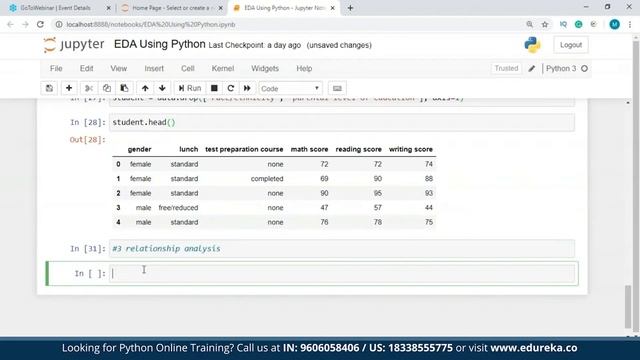This screenshot has height=360, width=640.
Task: Open the command palette keyboard icon
Action: [x=337, y=88]
